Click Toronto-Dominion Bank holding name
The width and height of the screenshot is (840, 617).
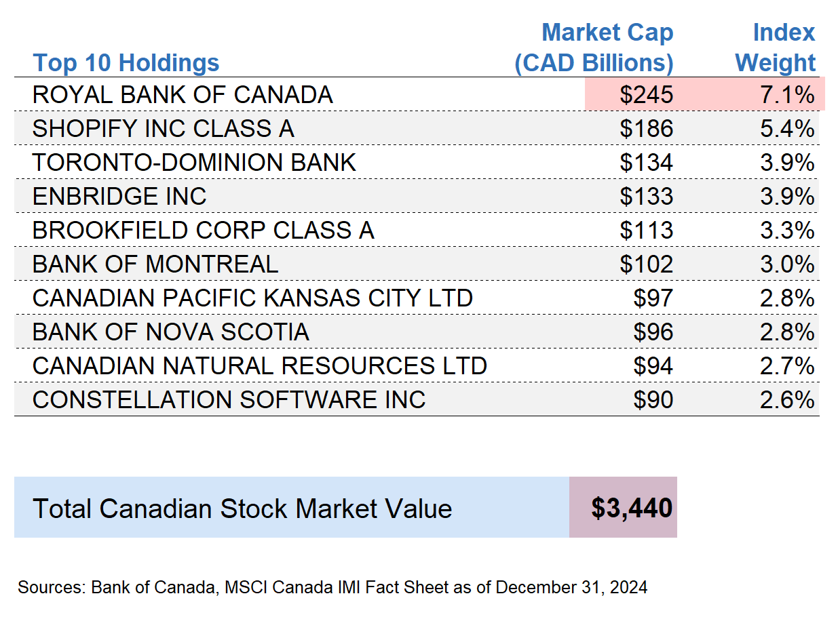[x=194, y=162]
